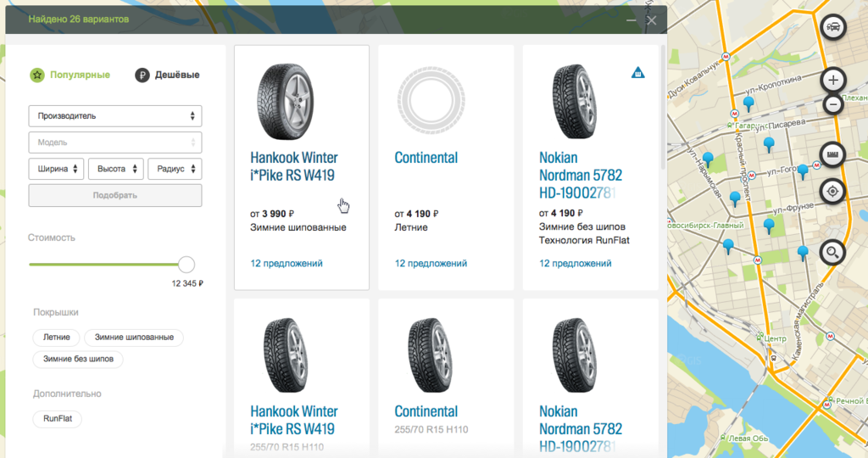Open the Радиус dropdown

(x=175, y=169)
